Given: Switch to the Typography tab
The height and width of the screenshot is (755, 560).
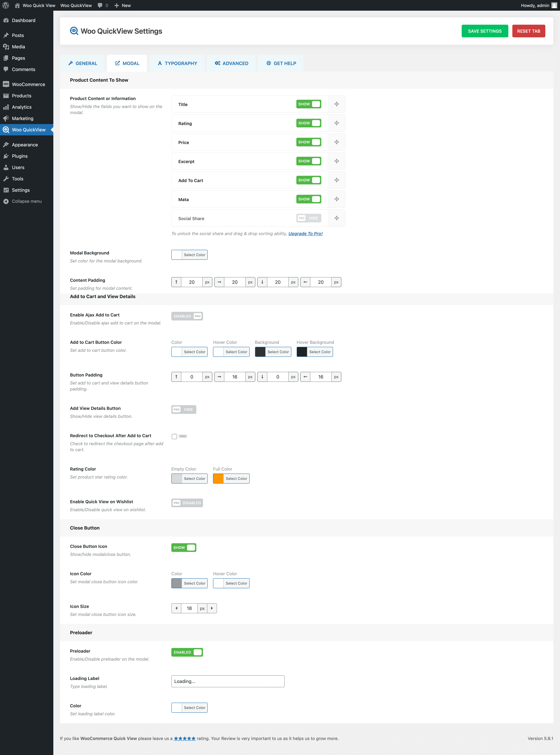Looking at the screenshot, I should point(177,63).
